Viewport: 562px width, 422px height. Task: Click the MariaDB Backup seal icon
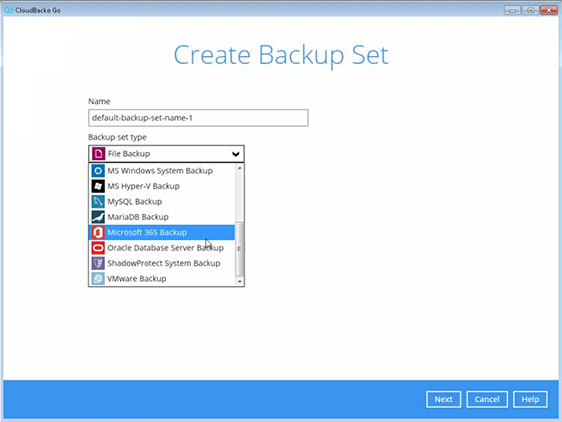[x=98, y=217]
